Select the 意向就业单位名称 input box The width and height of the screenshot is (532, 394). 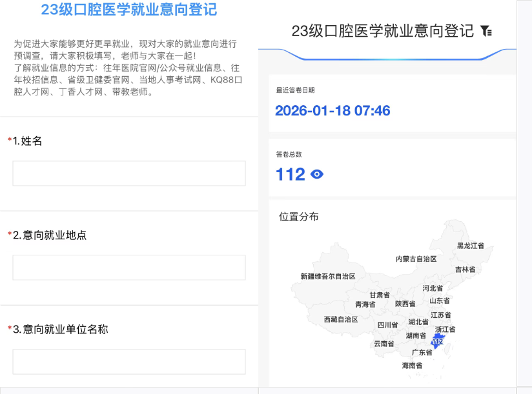click(x=129, y=362)
